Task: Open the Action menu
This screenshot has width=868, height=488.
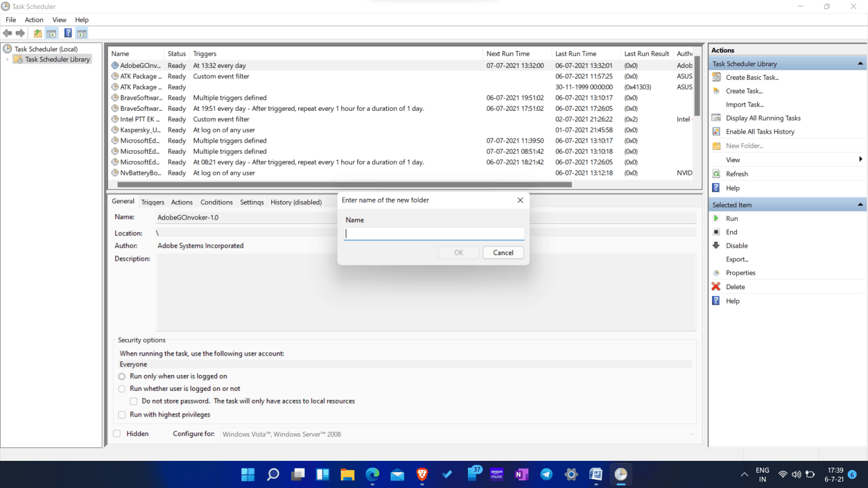Action: (34, 20)
